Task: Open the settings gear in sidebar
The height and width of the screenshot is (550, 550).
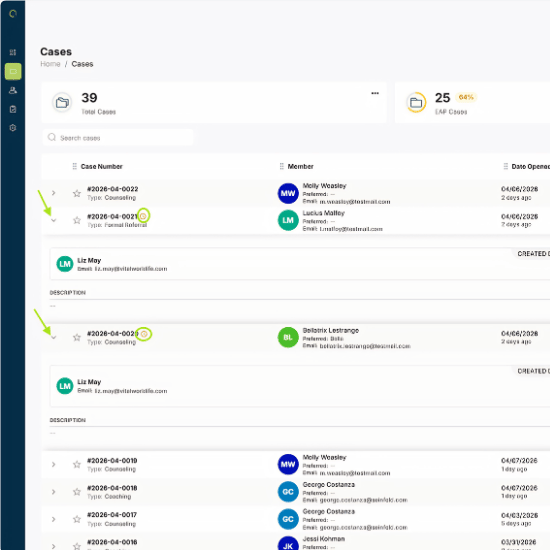Action: (13, 128)
